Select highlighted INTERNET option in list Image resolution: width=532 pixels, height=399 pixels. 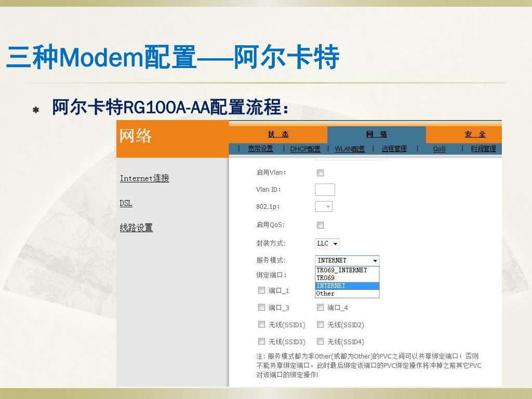[x=347, y=286]
